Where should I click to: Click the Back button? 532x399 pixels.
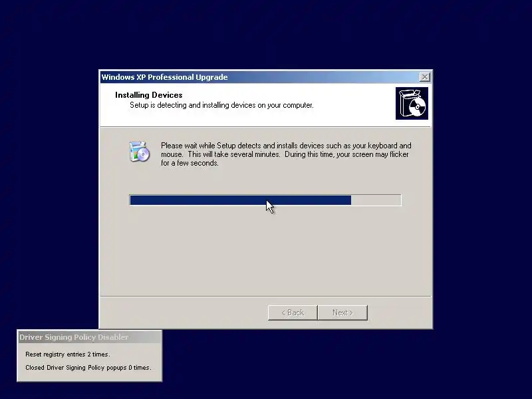[x=293, y=313]
